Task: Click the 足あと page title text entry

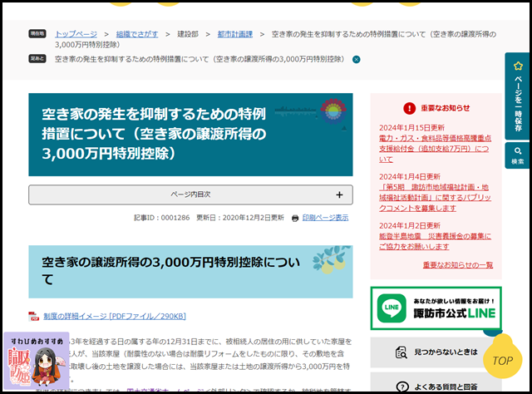Action: 199,59
